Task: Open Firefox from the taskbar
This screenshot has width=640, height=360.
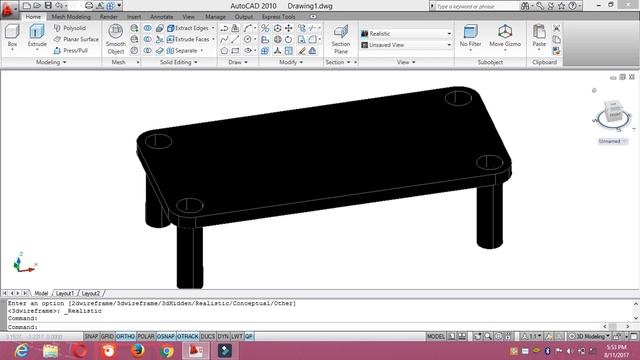Action: [x=138, y=351]
